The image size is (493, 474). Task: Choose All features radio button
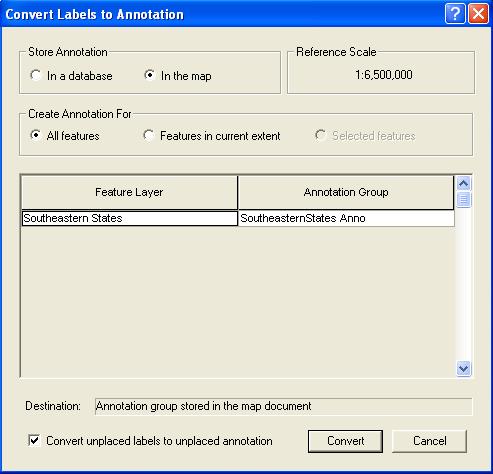point(36,135)
